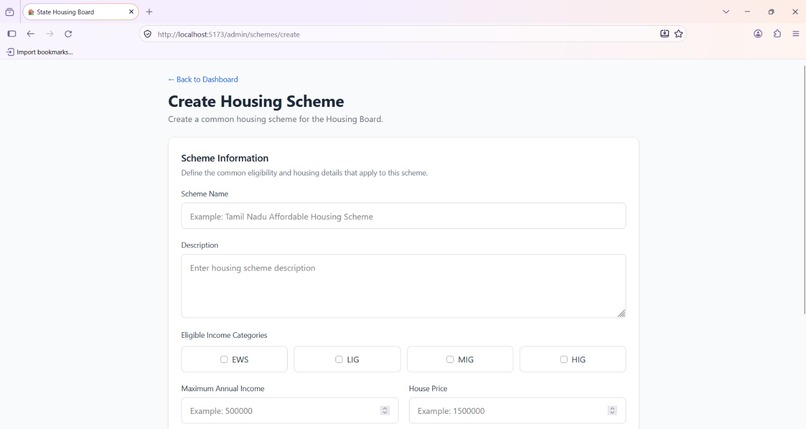
Task: Adjust the Maximum Annual Income spinner
Action: pyautogui.click(x=384, y=411)
